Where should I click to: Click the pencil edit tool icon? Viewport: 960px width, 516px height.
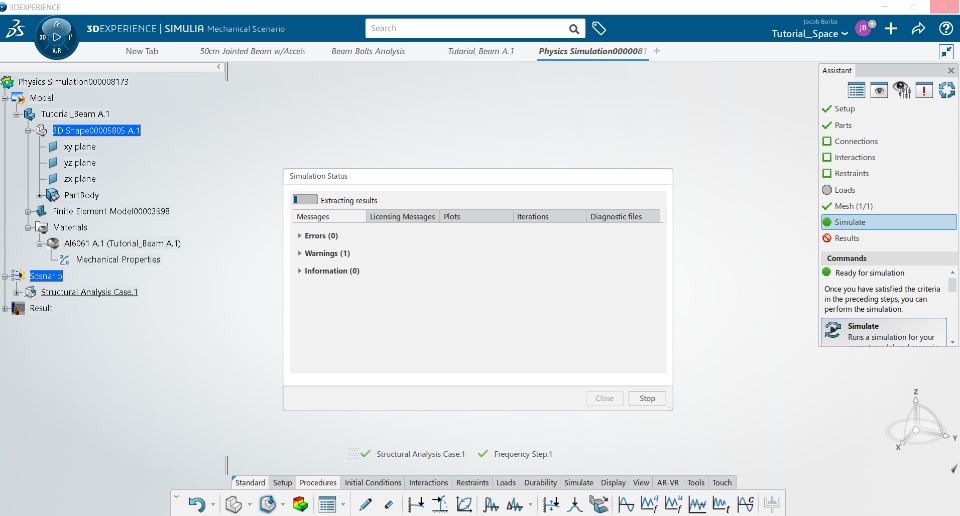[x=366, y=504]
